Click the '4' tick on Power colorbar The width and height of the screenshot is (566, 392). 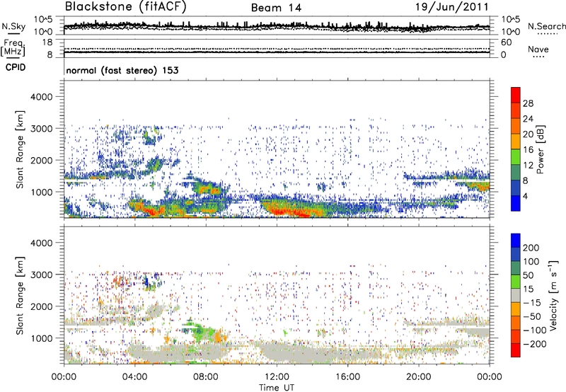pos(526,196)
